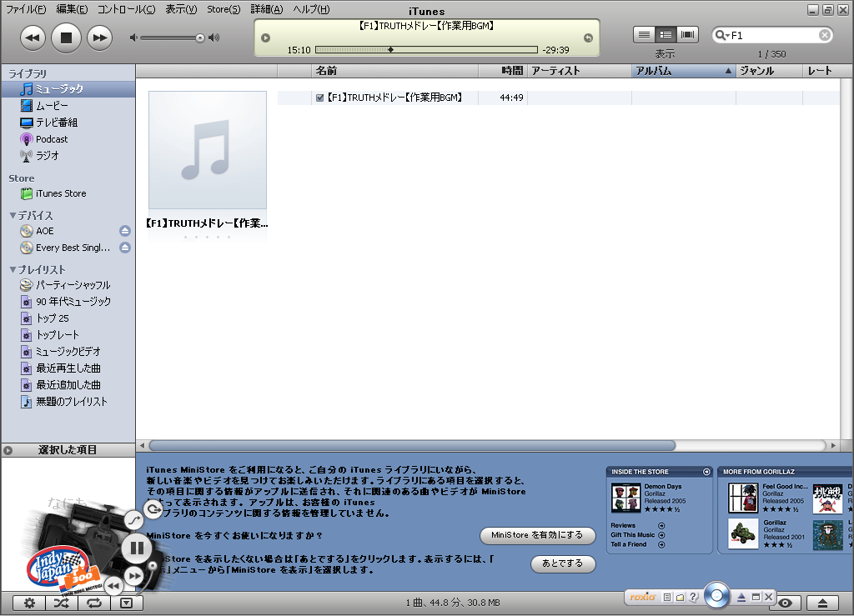This screenshot has height=616, width=854.
Task: Switch to list view
Action: click(x=644, y=35)
